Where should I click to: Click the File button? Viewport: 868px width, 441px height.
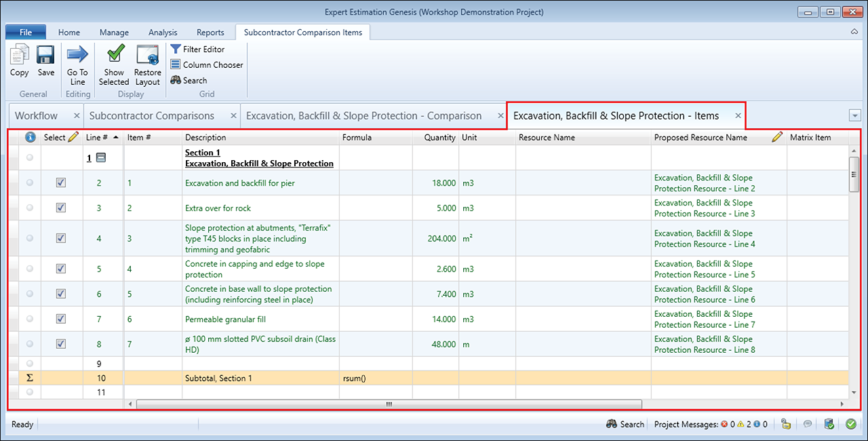[26, 32]
